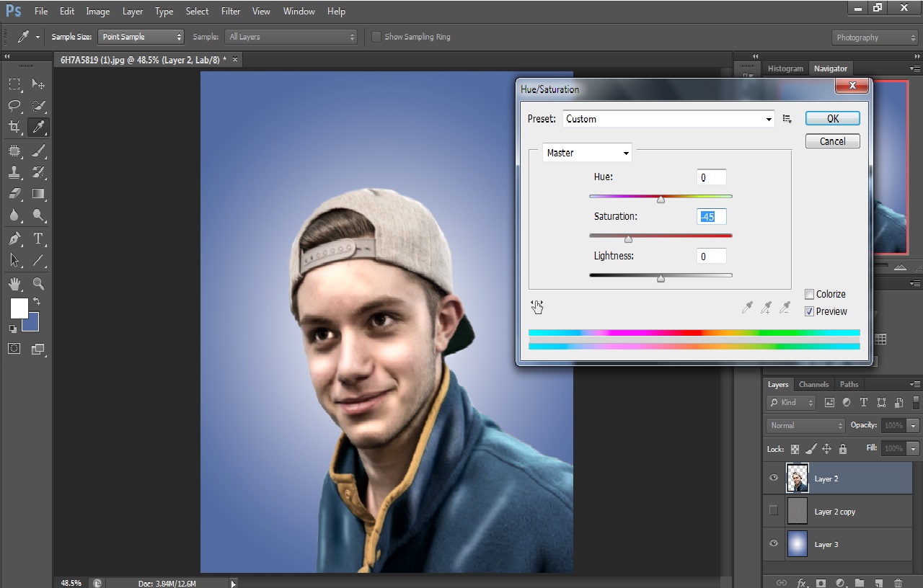Image resolution: width=923 pixels, height=588 pixels.
Task: Toggle lock all on layer
Action: [x=843, y=448]
